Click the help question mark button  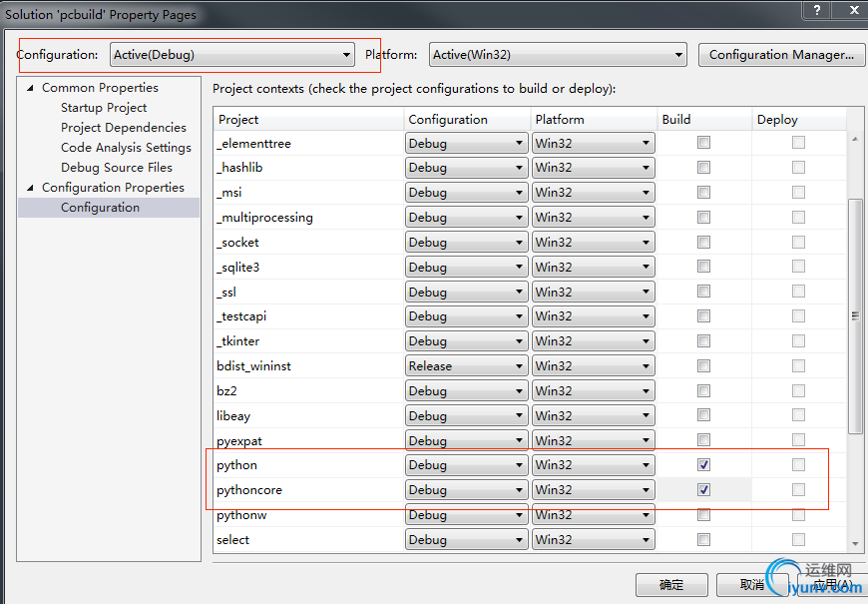pos(816,13)
